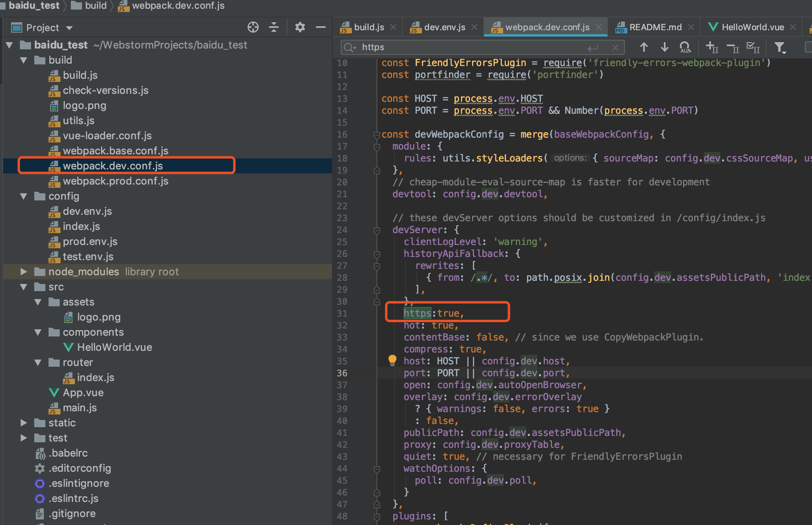Toggle code fold at devServer line

(377, 230)
